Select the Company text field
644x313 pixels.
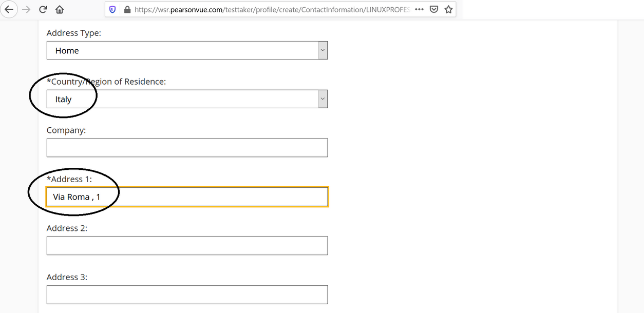click(187, 148)
